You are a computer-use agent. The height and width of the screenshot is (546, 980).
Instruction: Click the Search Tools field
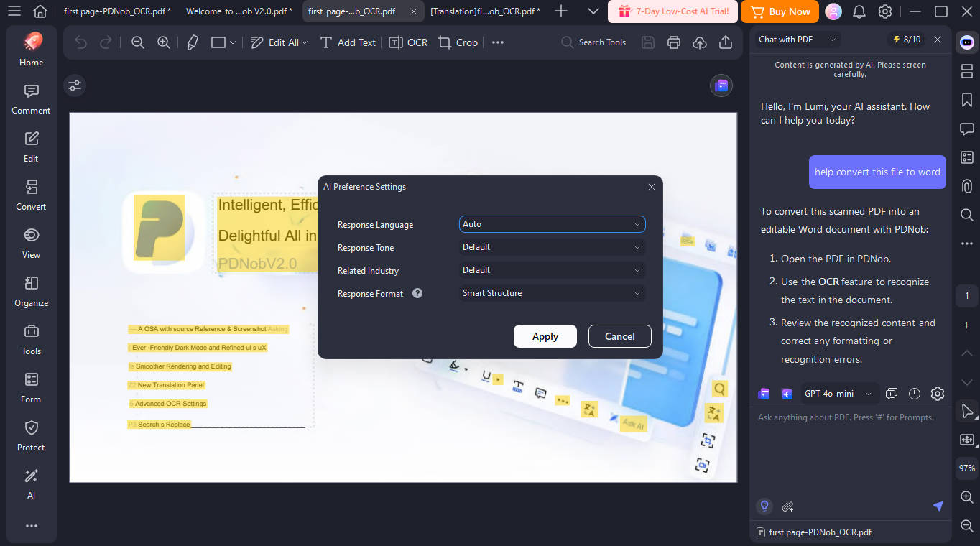[593, 42]
